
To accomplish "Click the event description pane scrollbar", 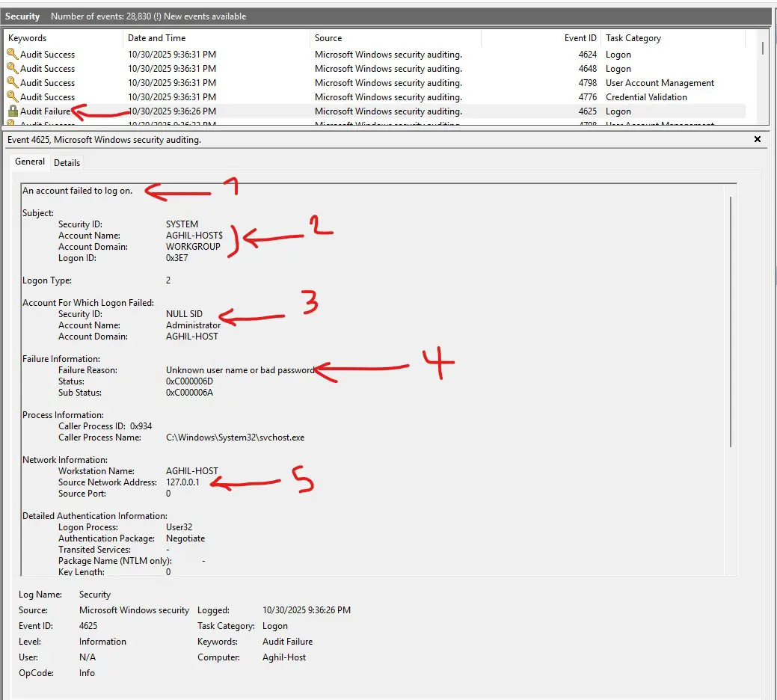I will point(731,322).
